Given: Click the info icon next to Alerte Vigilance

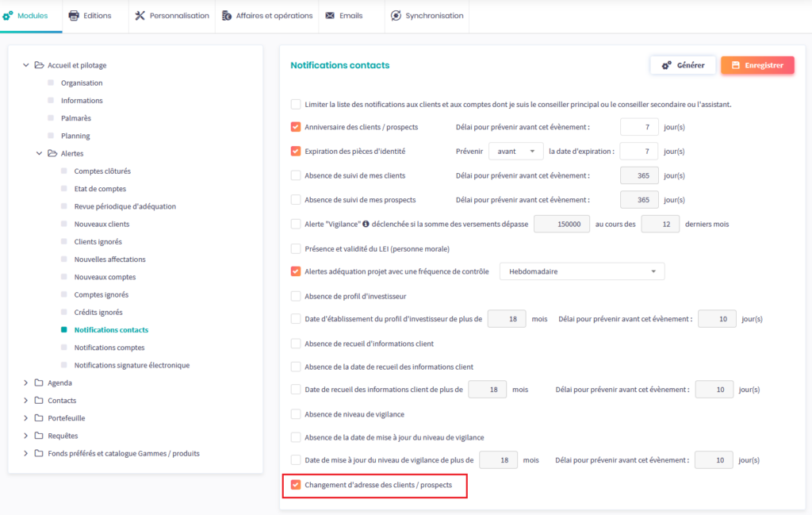Looking at the screenshot, I should tap(366, 225).
